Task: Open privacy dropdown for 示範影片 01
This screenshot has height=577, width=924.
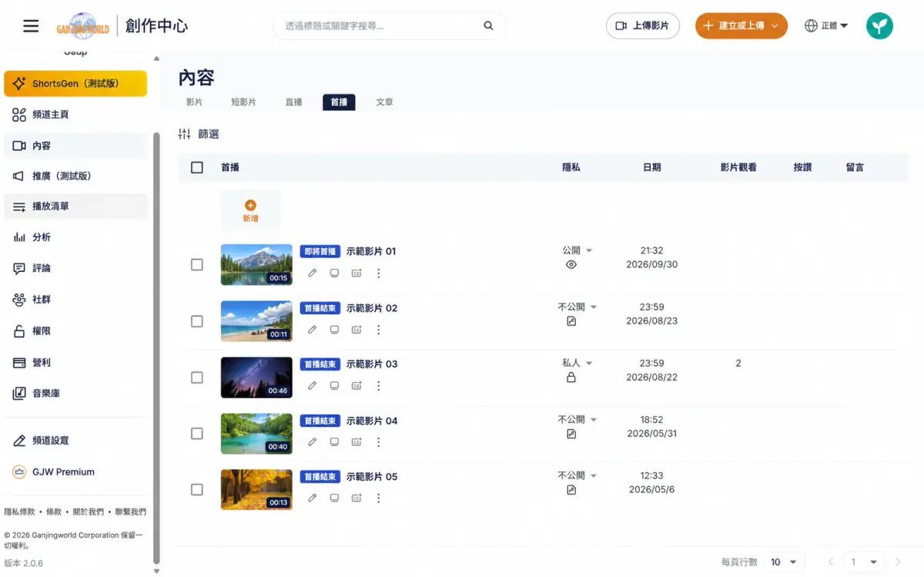Action: [x=577, y=250]
